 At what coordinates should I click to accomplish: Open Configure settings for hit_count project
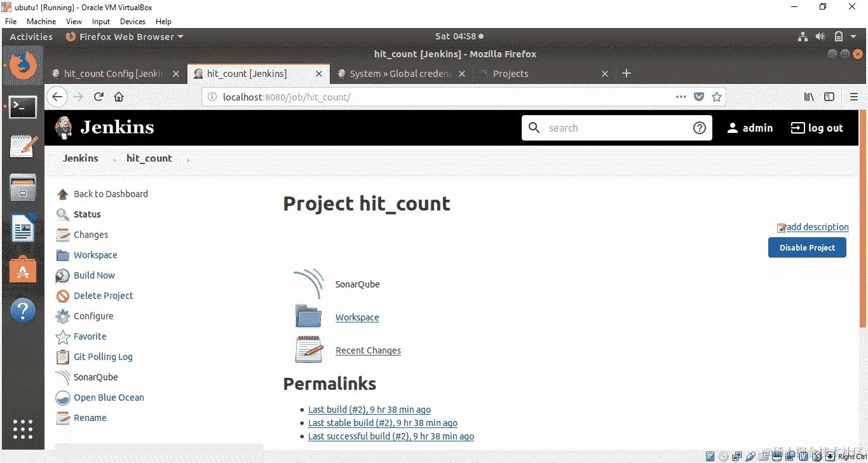pyautogui.click(x=93, y=316)
